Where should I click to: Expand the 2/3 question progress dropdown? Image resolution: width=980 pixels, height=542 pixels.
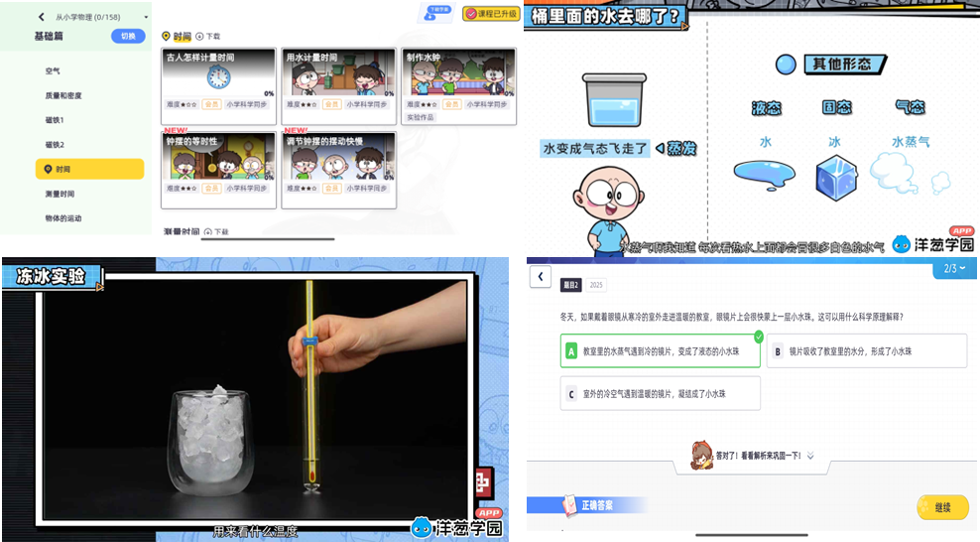point(954,268)
